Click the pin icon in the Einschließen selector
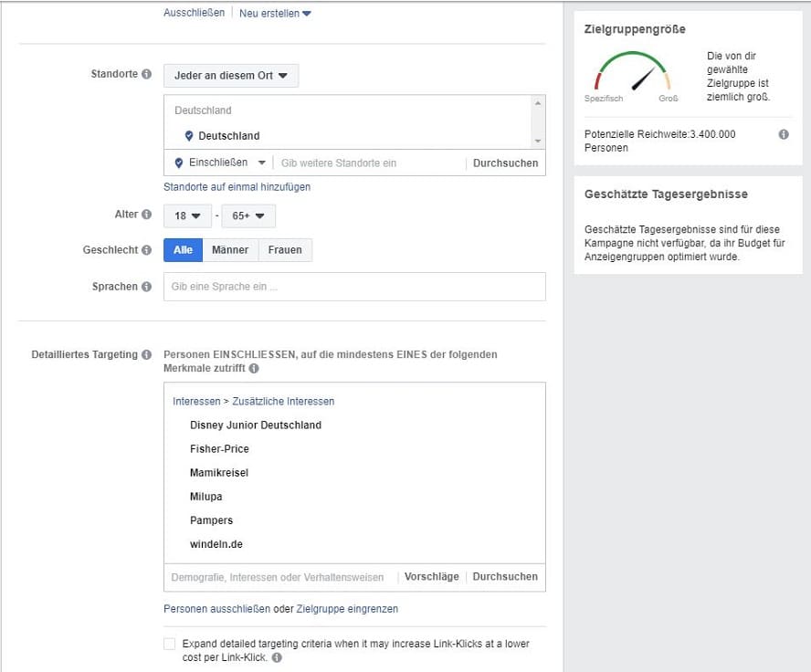 (179, 163)
